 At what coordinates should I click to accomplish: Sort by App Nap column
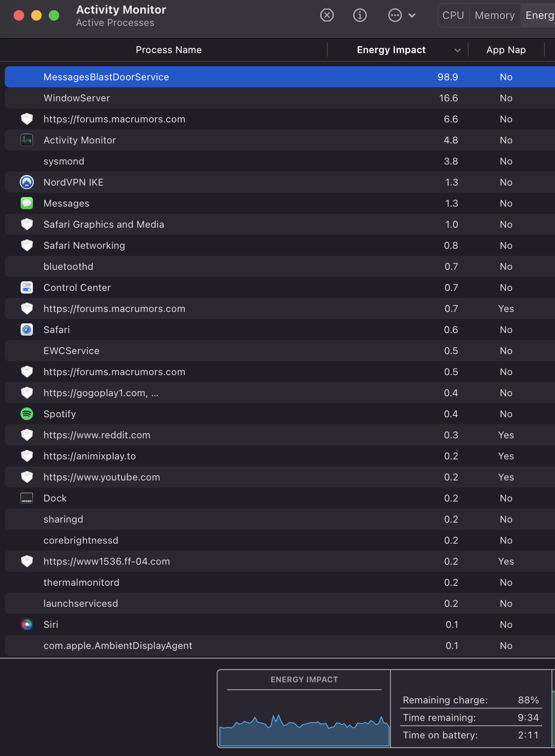click(x=506, y=50)
